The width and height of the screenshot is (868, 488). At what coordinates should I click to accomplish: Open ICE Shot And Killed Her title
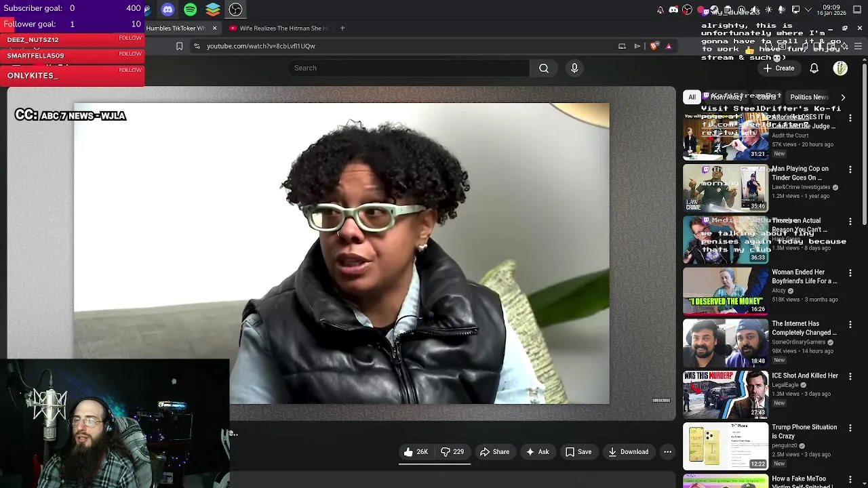pos(805,375)
